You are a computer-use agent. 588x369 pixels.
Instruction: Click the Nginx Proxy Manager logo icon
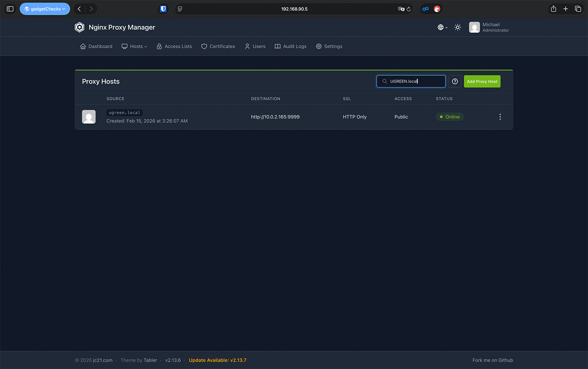click(80, 27)
